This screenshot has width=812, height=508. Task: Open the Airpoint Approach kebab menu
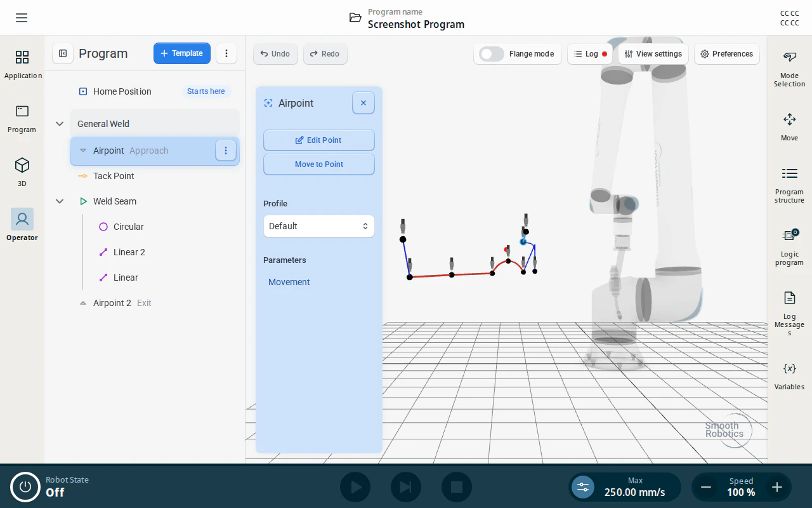[x=226, y=150]
